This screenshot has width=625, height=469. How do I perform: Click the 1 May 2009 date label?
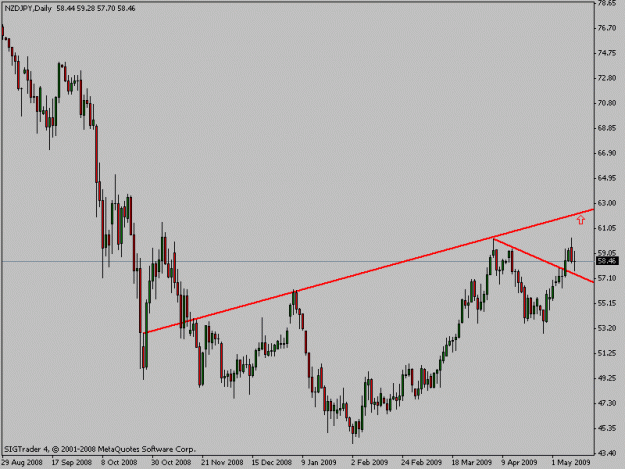pyautogui.click(x=571, y=463)
